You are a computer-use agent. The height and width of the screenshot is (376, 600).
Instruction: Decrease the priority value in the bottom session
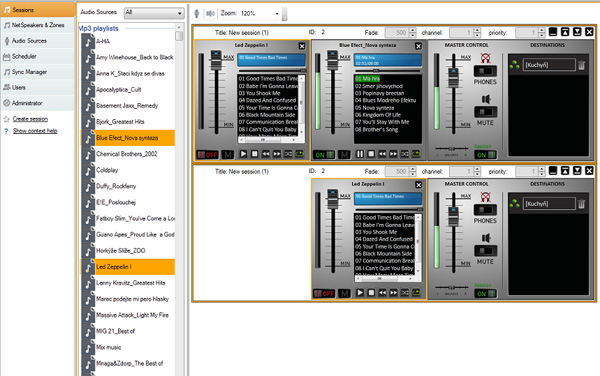click(x=541, y=174)
